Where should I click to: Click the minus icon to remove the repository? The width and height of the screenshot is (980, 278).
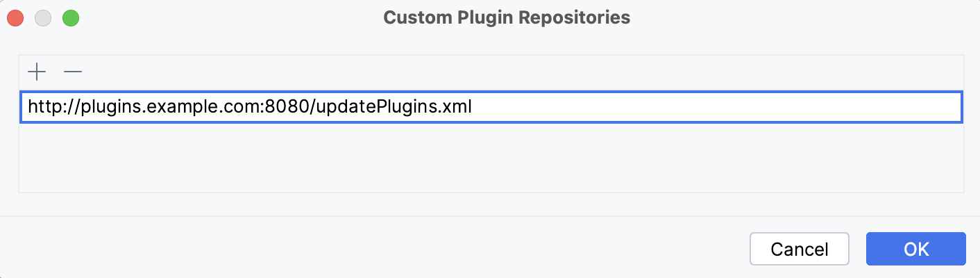coord(73,71)
